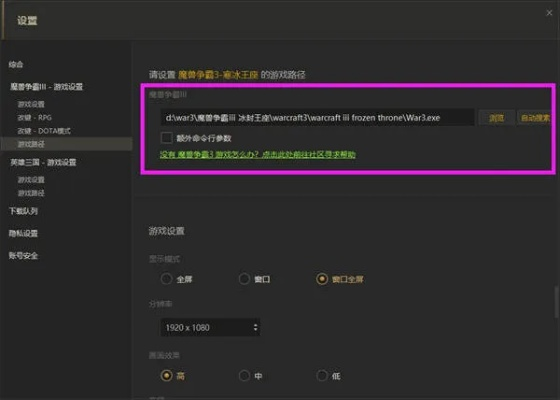Open the 没有魔兽争霸3游戏怎么办 help link

[x=258, y=154]
